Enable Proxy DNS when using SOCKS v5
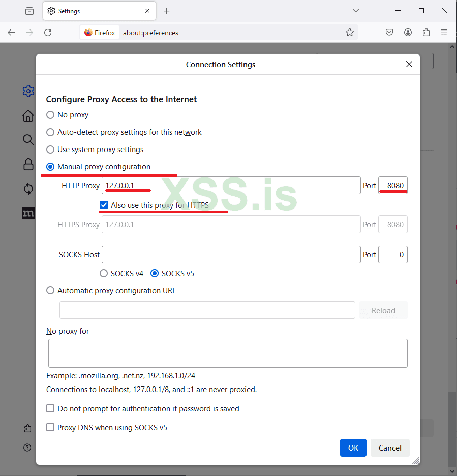457x476 pixels. pos(50,427)
